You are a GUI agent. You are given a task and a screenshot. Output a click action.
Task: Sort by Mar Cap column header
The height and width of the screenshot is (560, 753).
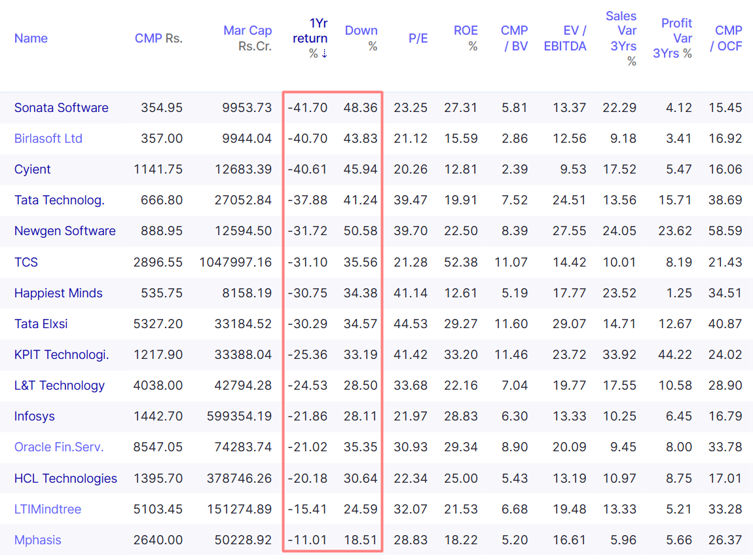pos(248,39)
